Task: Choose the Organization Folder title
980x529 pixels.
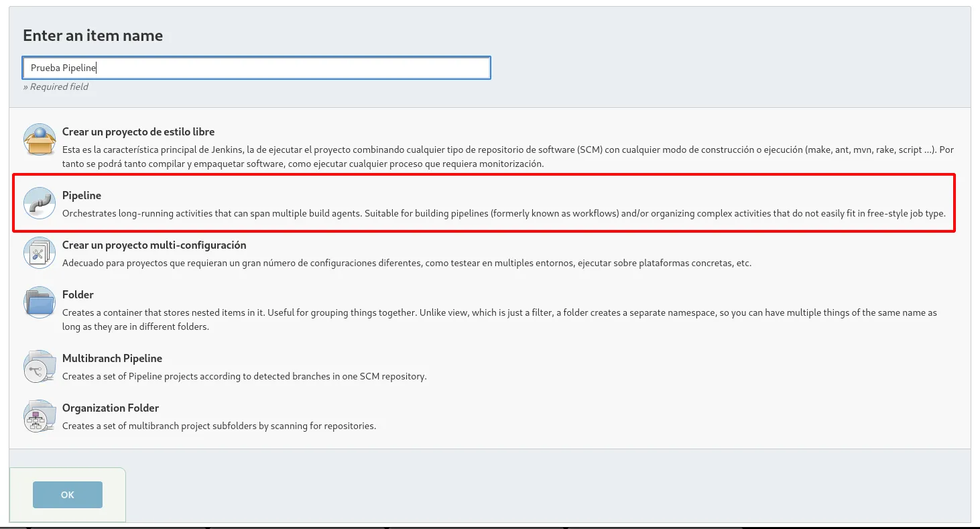Action: [111, 408]
